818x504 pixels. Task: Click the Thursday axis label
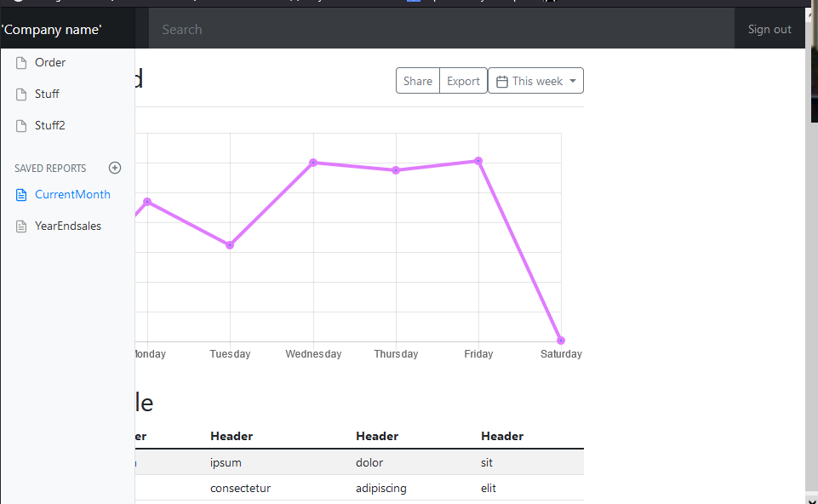pos(396,354)
